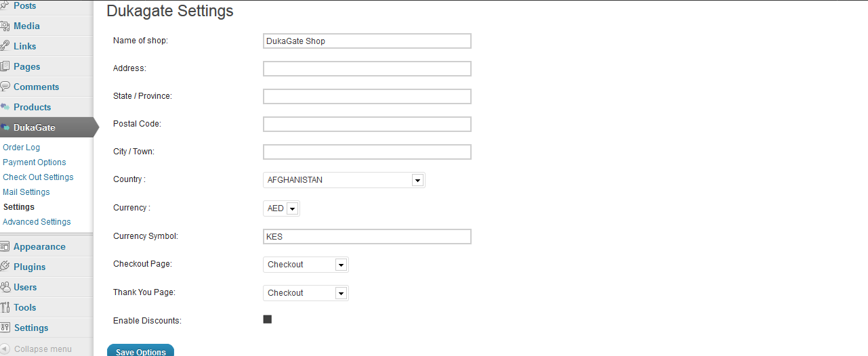This screenshot has width=868, height=356.
Task: Toggle the Enable Discounts checkbox
Action: click(x=267, y=319)
